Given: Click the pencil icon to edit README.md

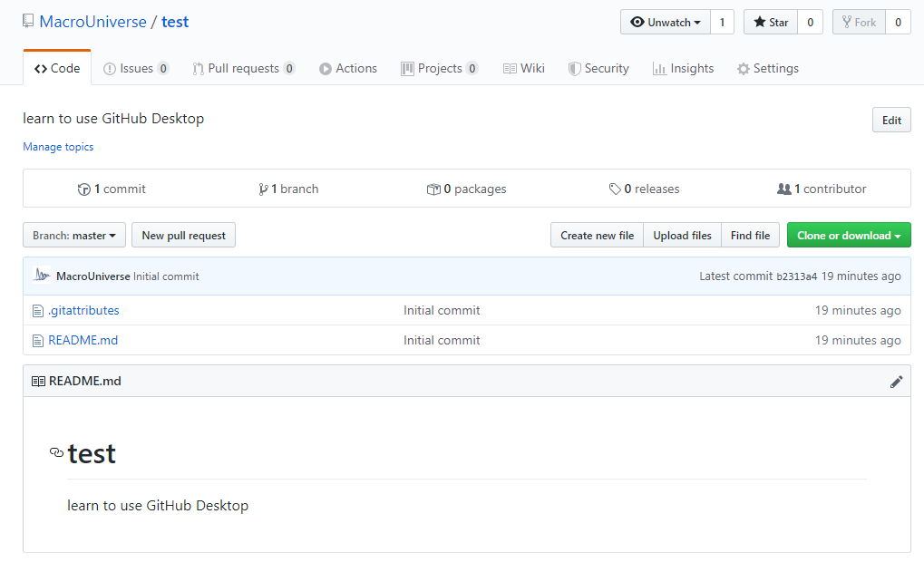Looking at the screenshot, I should coord(896,382).
